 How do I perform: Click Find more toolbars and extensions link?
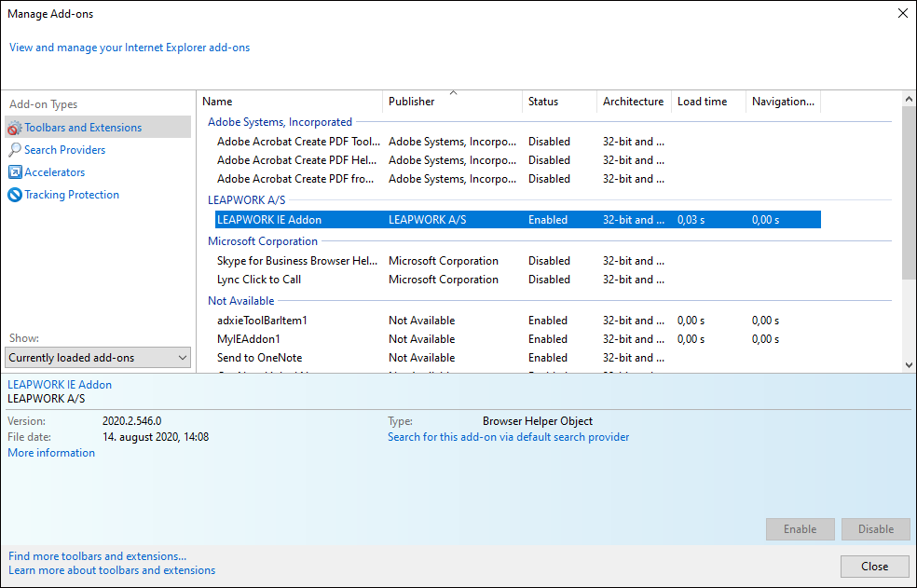tap(97, 556)
